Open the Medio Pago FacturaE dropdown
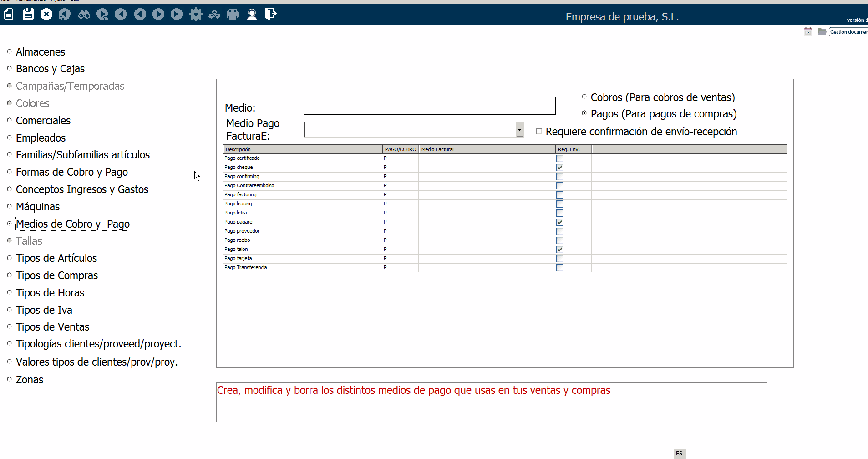 (x=519, y=130)
